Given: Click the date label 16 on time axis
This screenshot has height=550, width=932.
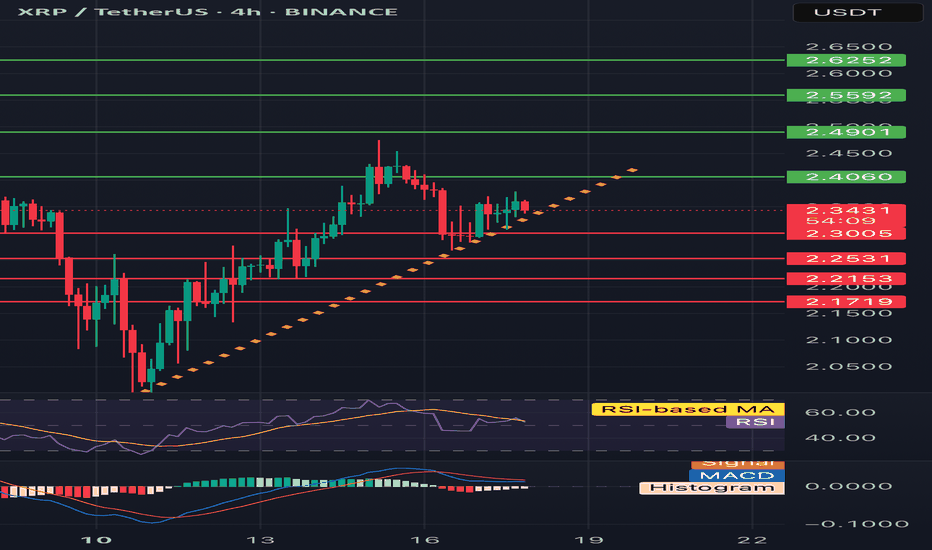Looking at the screenshot, I should [x=424, y=540].
